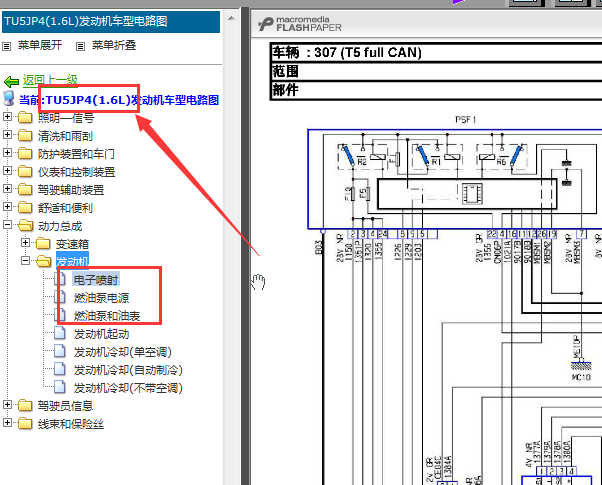Click the folder icon of 驾驶员信息
The height and width of the screenshot is (485, 602).
click(x=25, y=406)
